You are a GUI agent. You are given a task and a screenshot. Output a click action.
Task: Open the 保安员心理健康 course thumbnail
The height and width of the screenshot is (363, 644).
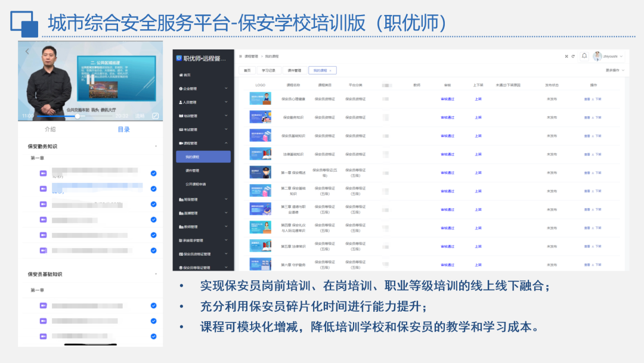tap(261, 99)
